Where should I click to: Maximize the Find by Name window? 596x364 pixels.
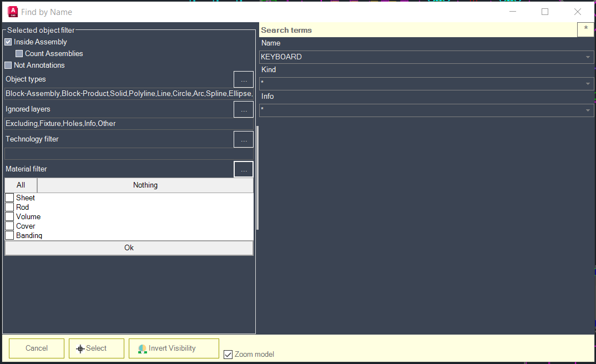(x=545, y=12)
